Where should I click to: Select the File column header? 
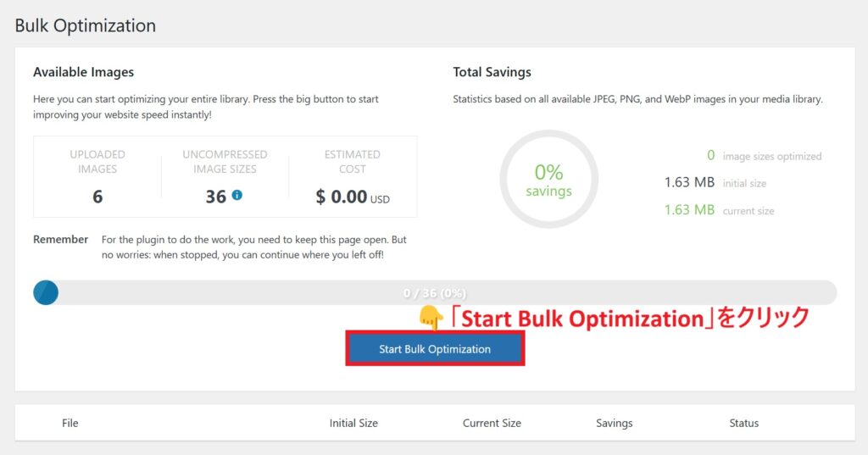pos(70,423)
